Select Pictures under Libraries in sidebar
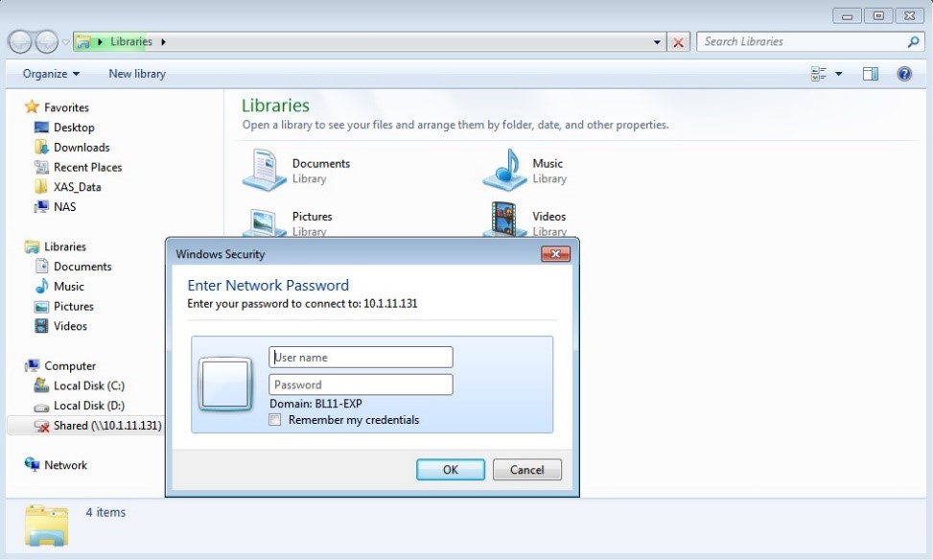The width and height of the screenshot is (933, 560). [x=73, y=307]
